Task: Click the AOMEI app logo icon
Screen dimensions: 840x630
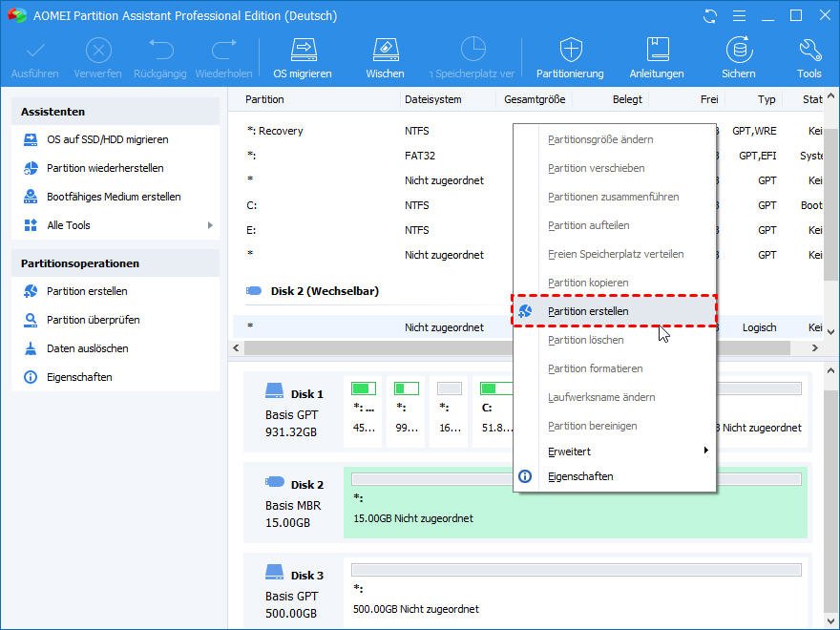Action: tap(17, 15)
